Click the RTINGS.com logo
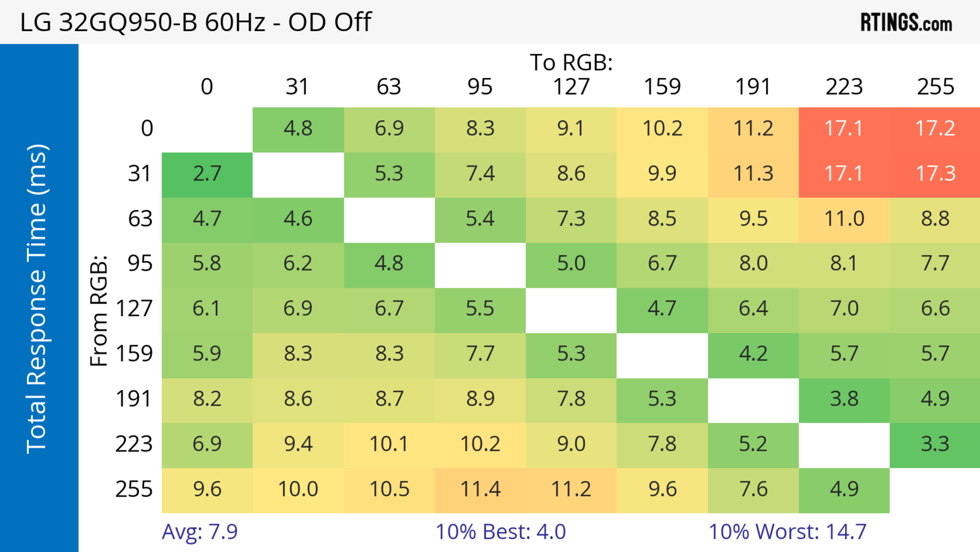This screenshot has height=552, width=980. tap(906, 22)
